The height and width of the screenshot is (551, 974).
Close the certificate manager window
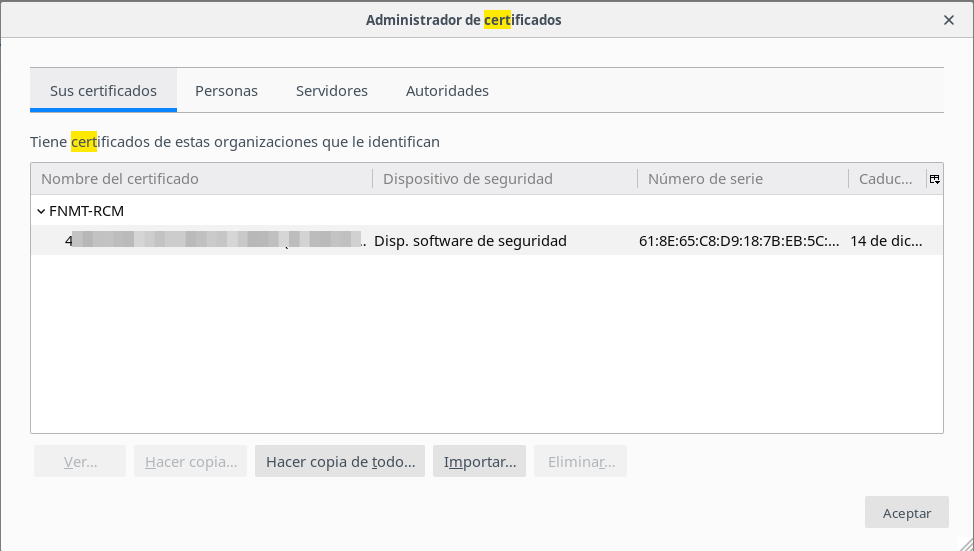point(948,20)
